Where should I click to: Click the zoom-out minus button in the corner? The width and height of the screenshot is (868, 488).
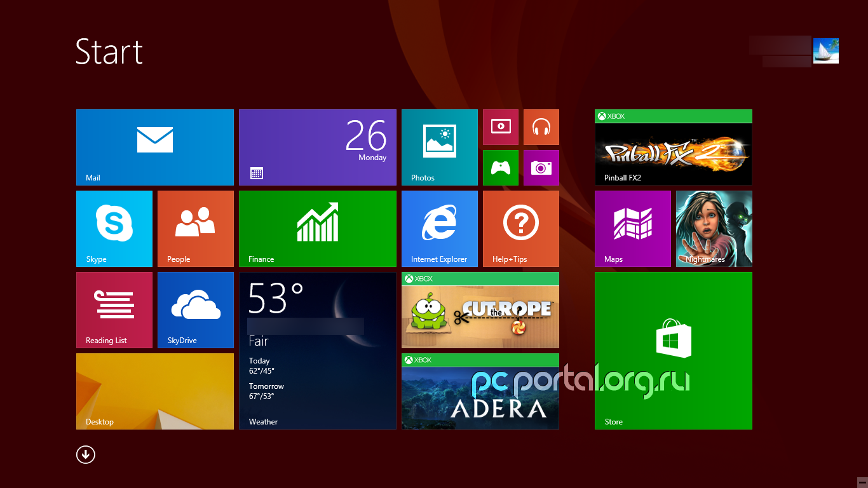(862, 482)
